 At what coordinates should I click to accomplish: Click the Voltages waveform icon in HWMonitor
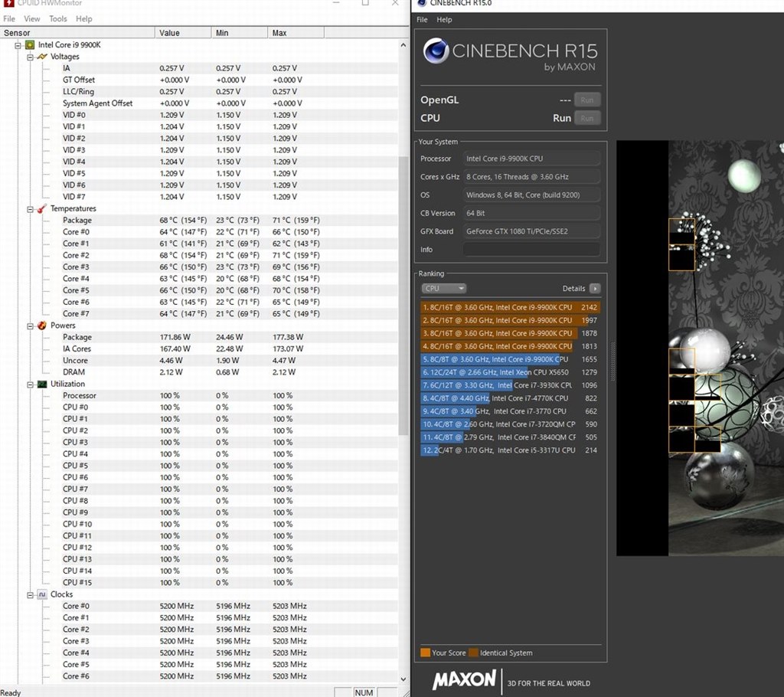(x=41, y=56)
